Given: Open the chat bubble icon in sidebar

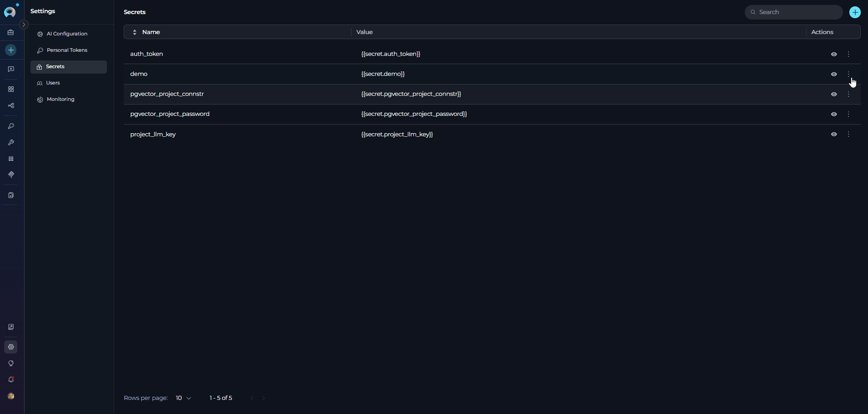Looking at the screenshot, I should (11, 69).
